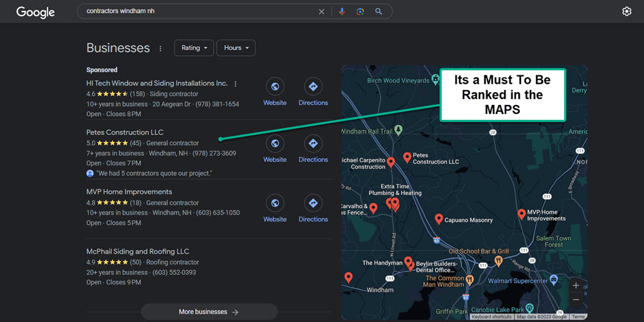Viewport: 644px width, 322px height.
Task: Zoom out on the map
Action: click(x=576, y=300)
